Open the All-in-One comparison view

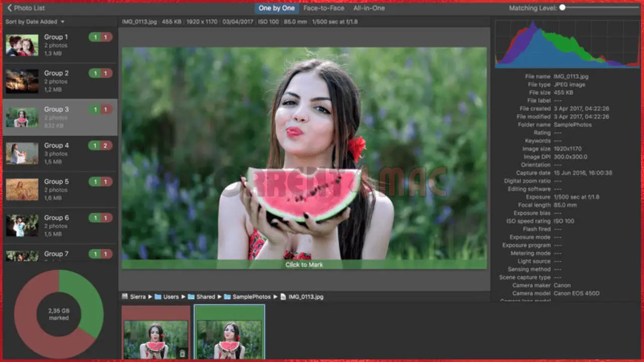369,8
